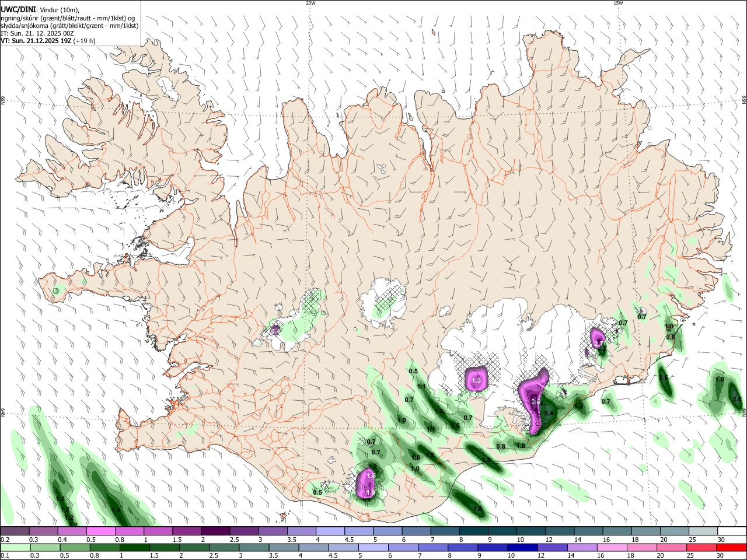Click the pure white swatch ending the snow legend
Viewport: 747px width, 560px height.
(x=732, y=531)
